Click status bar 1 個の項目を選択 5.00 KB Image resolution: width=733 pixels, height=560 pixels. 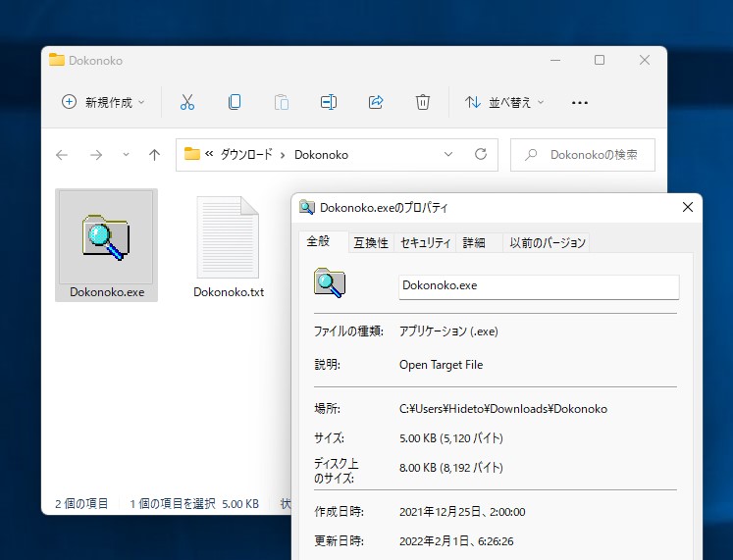tap(194, 504)
